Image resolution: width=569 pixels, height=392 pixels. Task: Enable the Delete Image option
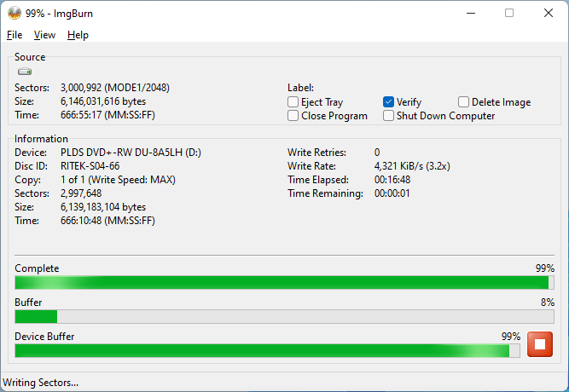tap(464, 102)
